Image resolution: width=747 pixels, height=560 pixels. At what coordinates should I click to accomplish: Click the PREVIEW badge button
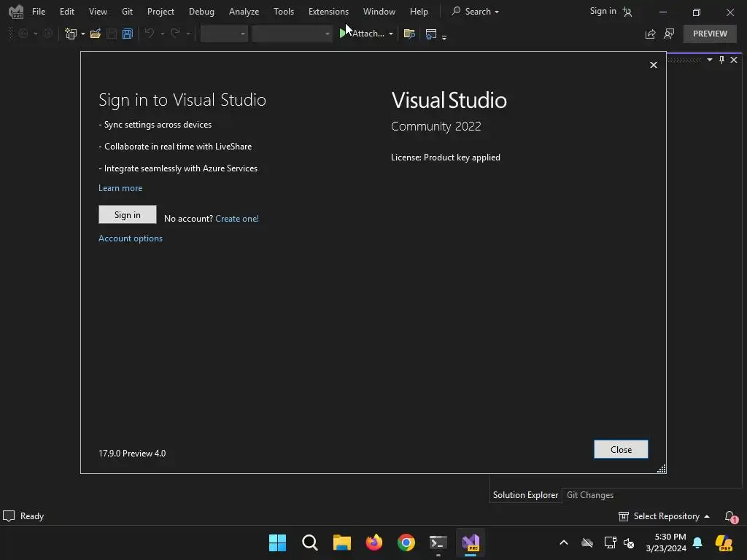click(x=710, y=34)
